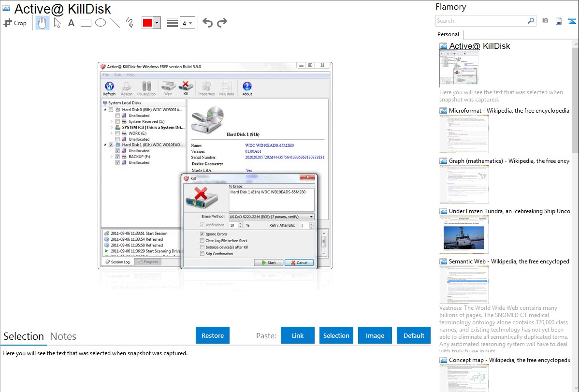
Task: Click the Wipe toolbar icon in KillDisk
Action: click(168, 88)
